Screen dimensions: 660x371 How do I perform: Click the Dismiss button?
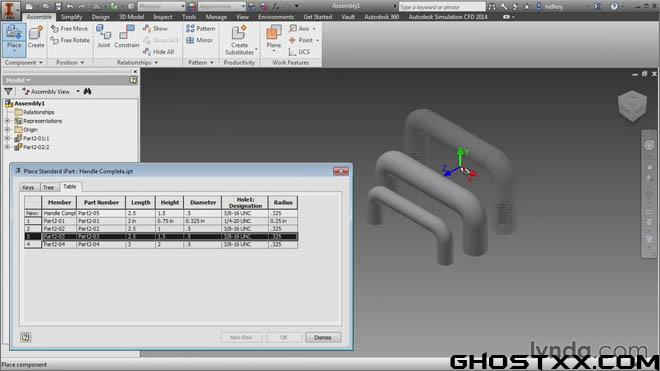[323, 337]
